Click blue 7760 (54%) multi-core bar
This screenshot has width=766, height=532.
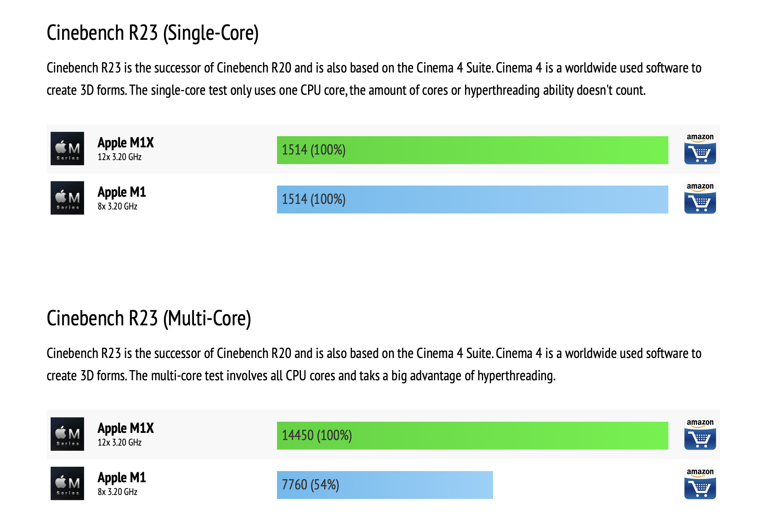pos(385,485)
